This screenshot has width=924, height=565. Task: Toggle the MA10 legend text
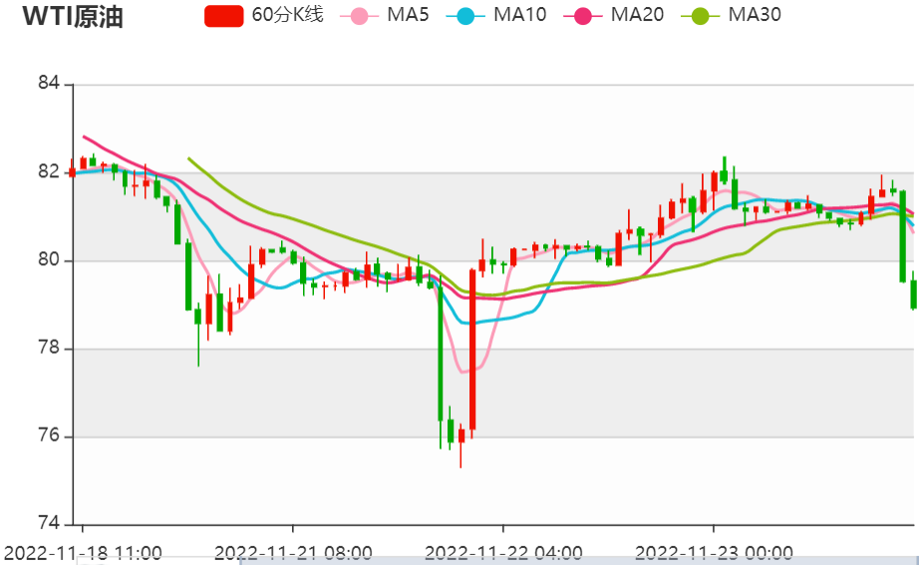[519, 16]
